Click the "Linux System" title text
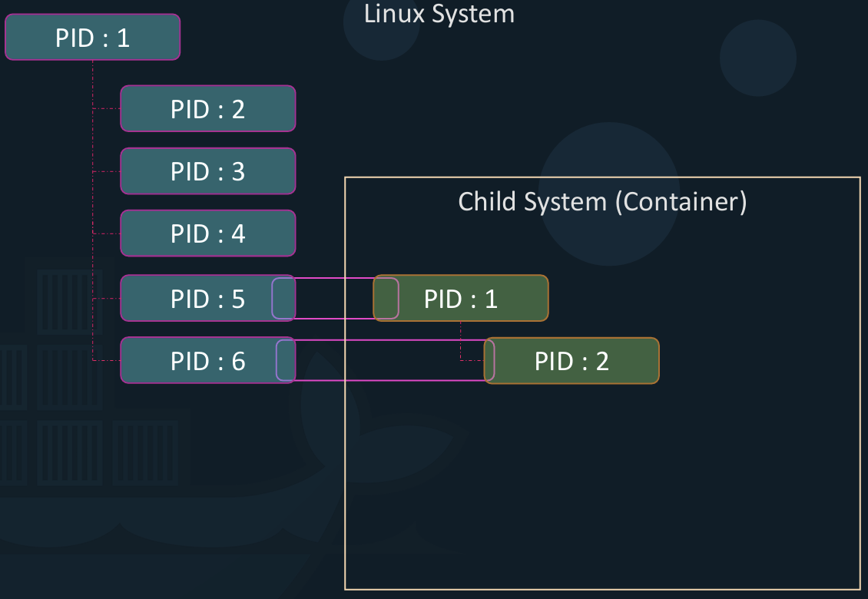Screen dimensions: 868x599 coord(439,13)
